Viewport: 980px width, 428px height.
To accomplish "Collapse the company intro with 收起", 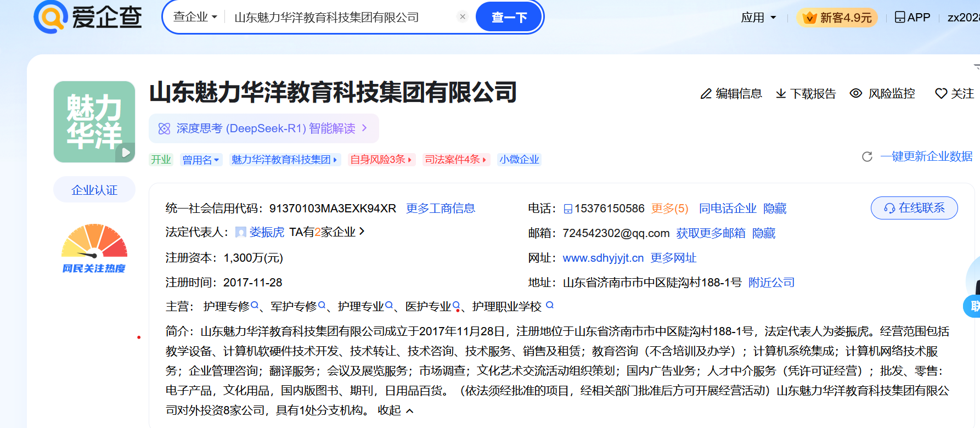I will [x=395, y=410].
